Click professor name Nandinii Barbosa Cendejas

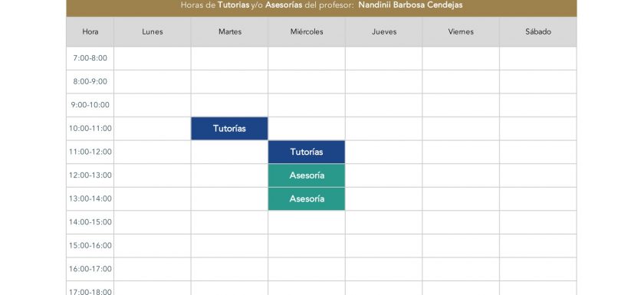pyautogui.click(x=410, y=5)
